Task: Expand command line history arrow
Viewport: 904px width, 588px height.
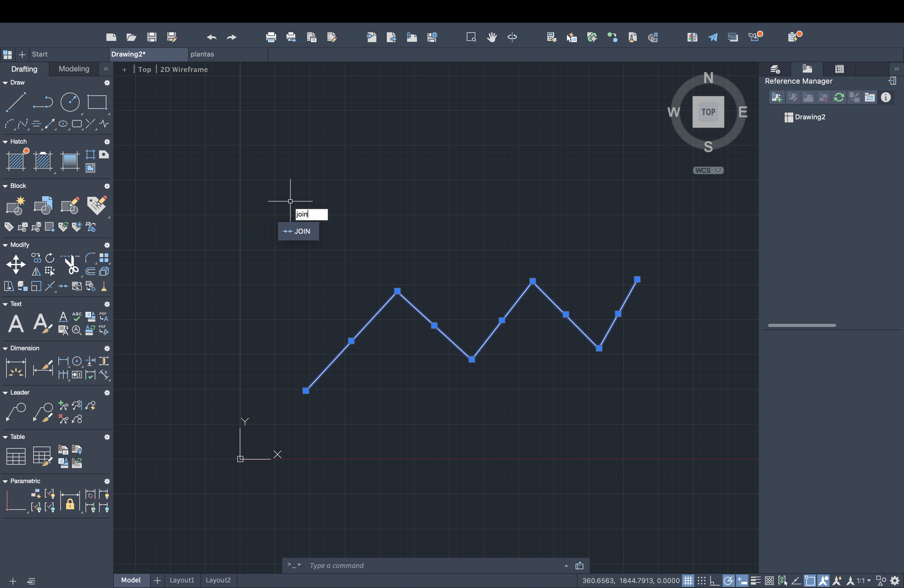Action: (566, 566)
